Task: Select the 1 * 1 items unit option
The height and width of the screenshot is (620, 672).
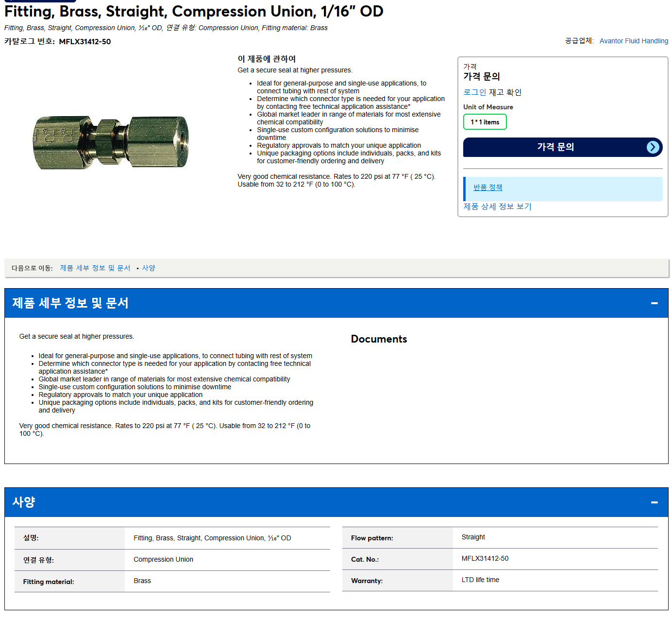Action: pos(485,122)
